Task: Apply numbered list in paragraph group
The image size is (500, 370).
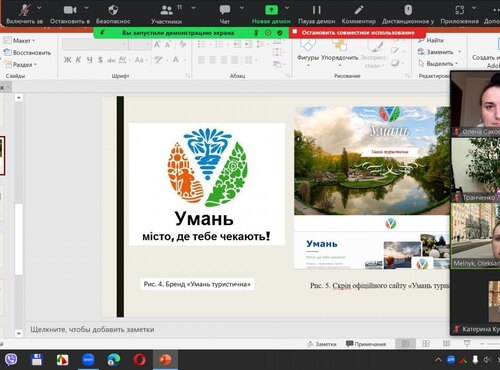Action: pyautogui.click(x=219, y=44)
